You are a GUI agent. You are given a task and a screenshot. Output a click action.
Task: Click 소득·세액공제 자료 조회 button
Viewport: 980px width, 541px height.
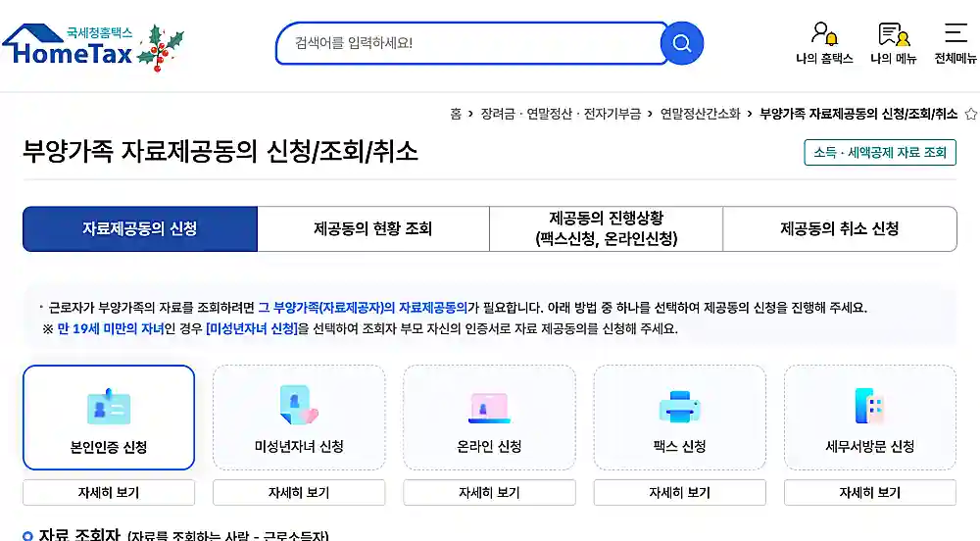click(880, 153)
